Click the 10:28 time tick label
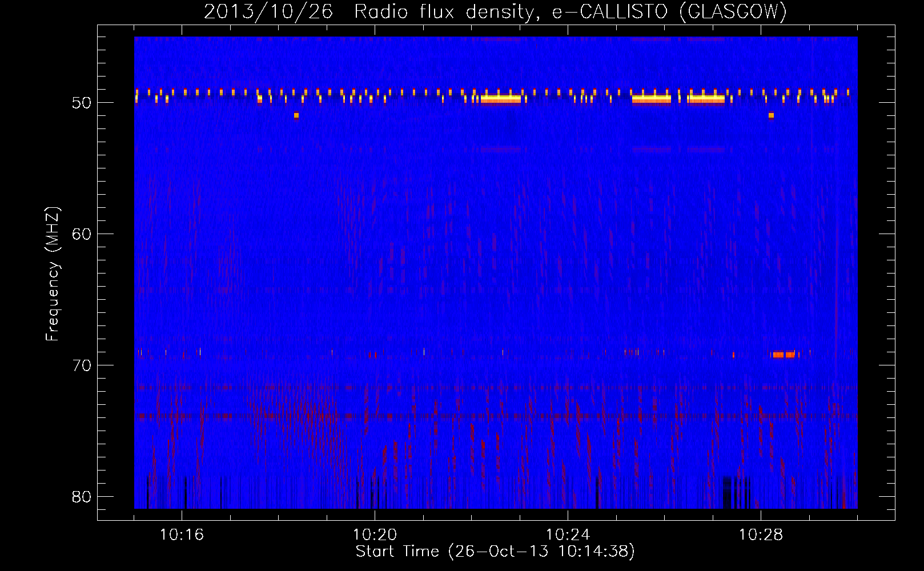 761,535
